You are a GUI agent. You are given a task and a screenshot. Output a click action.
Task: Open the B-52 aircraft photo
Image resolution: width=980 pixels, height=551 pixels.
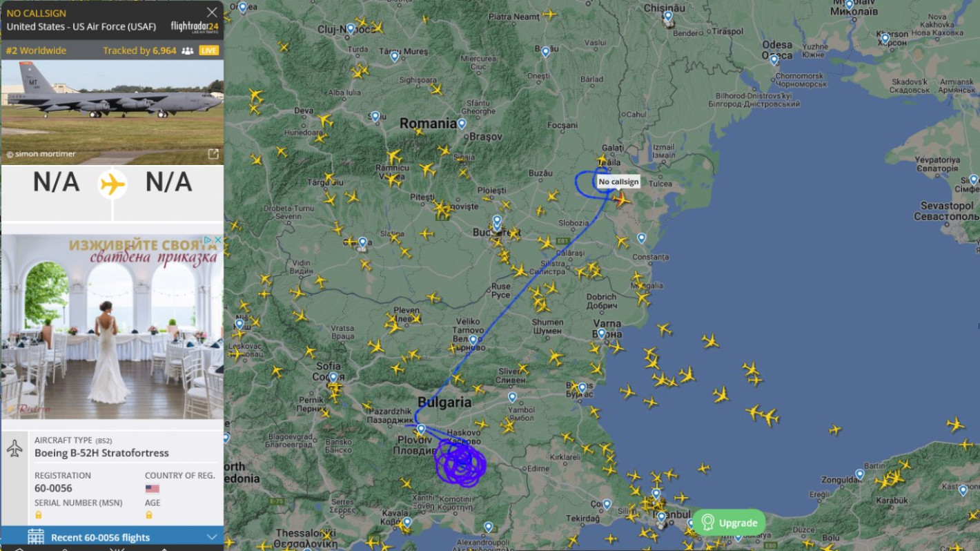tap(112, 113)
